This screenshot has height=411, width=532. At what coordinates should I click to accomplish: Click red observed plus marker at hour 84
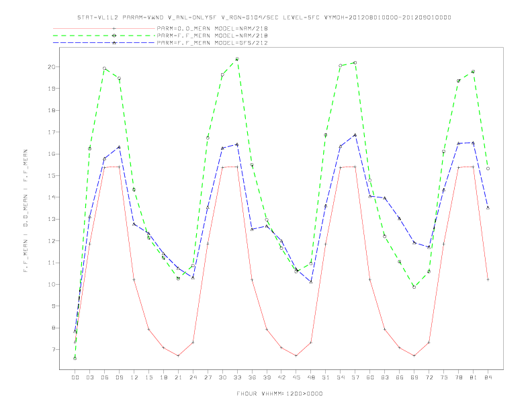coord(488,280)
